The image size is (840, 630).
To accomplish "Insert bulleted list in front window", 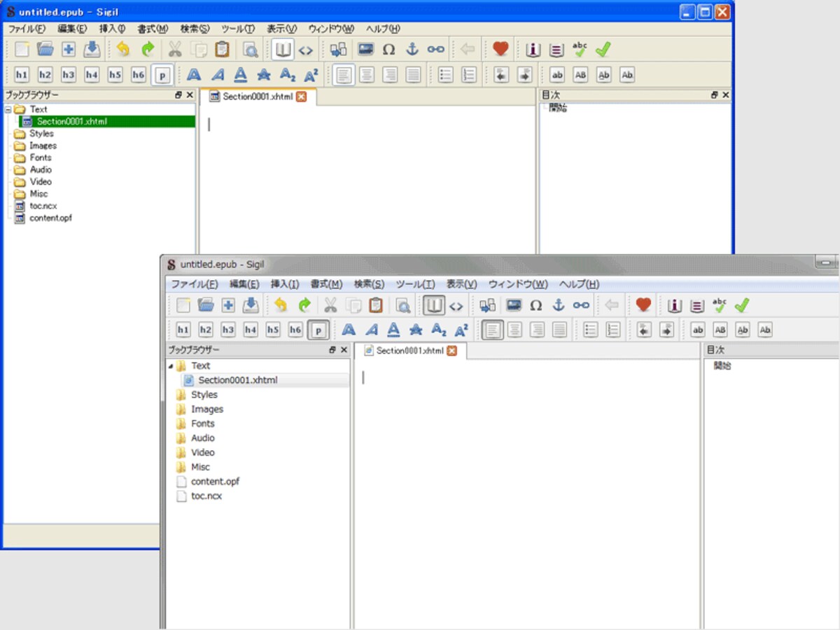I will pos(591,330).
